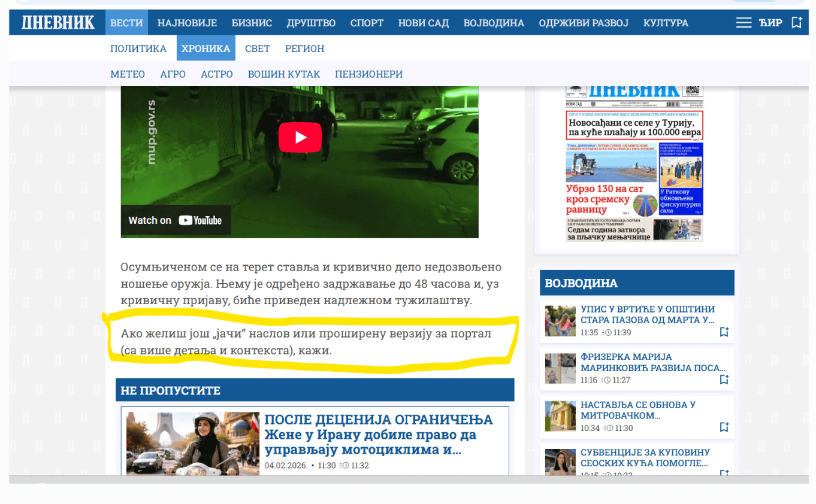The height and width of the screenshot is (504, 816).
Task: Select МЕТЕО in the sub-navigation
Action: (x=127, y=74)
